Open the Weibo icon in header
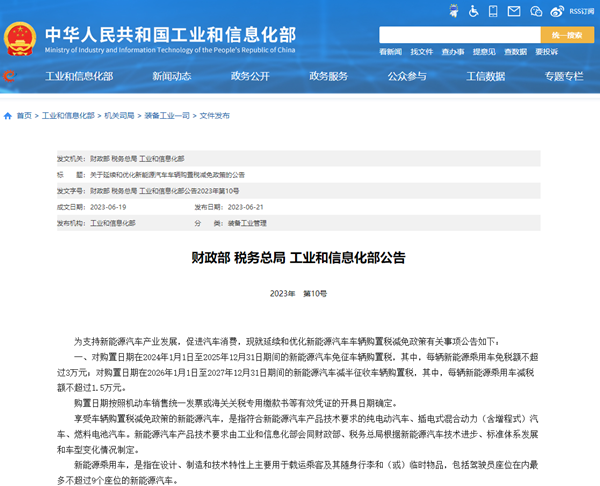Image resolution: width=600 pixels, height=486 pixels. pyautogui.click(x=557, y=11)
